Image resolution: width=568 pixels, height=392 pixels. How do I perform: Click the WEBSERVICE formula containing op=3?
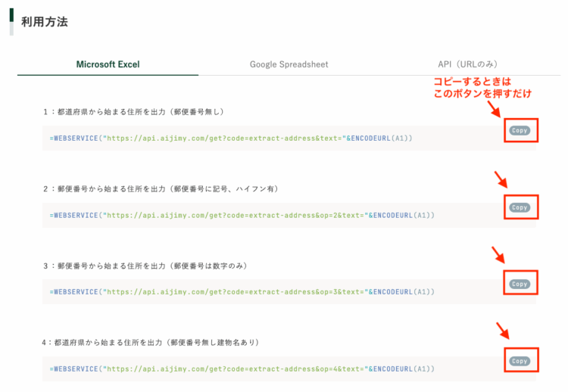tap(242, 292)
